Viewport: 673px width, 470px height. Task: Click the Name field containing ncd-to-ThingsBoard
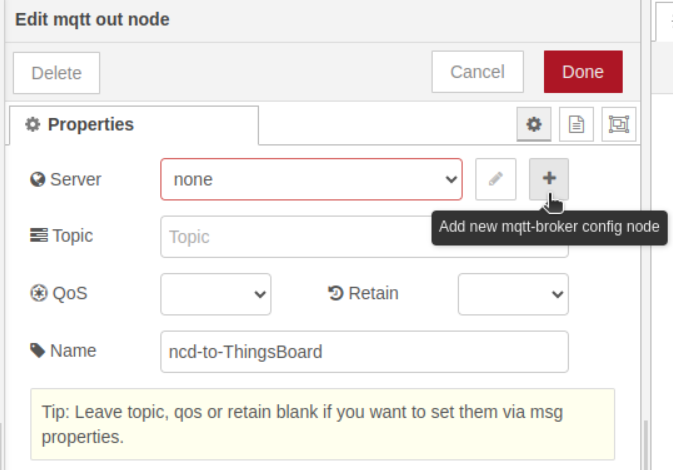(x=364, y=352)
